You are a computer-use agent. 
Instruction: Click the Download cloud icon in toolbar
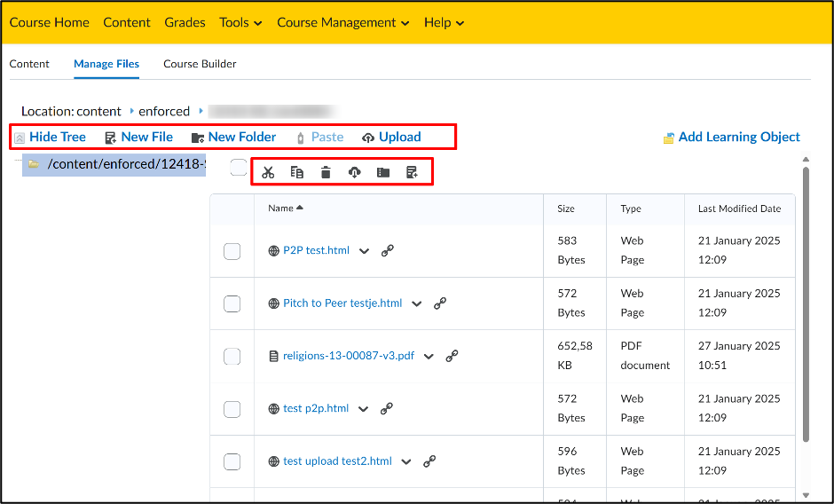pos(354,172)
